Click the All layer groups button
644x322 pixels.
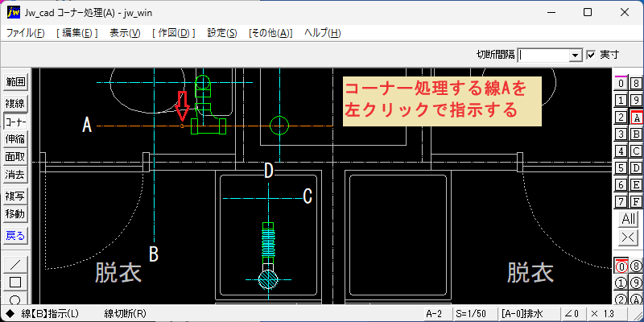[629, 219]
